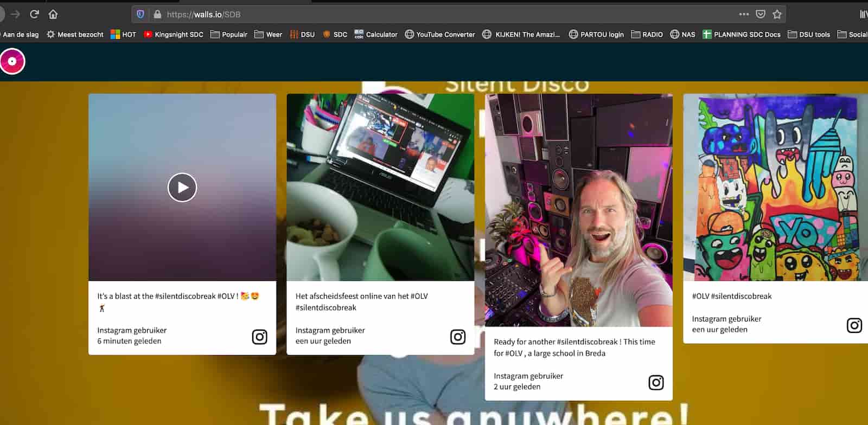Open the Library icon in the toolbar
868x425 pixels.
863,14
